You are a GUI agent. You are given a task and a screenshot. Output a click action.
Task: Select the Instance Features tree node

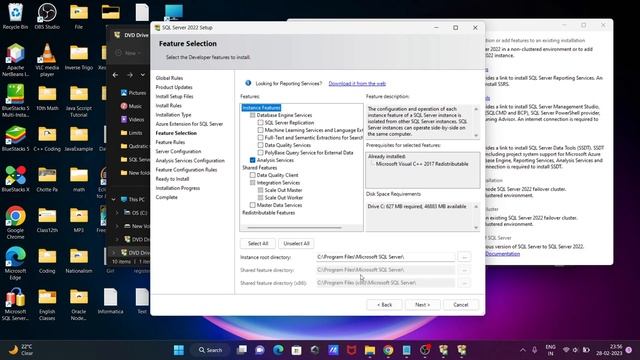tap(261, 108)
